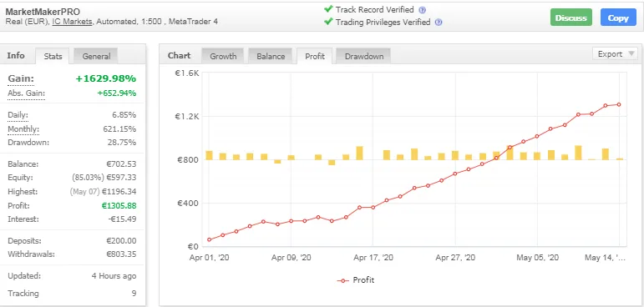Select the Profit chart tab
The image size is (644, 307).
pyautogui.click(x=315, y=56)
